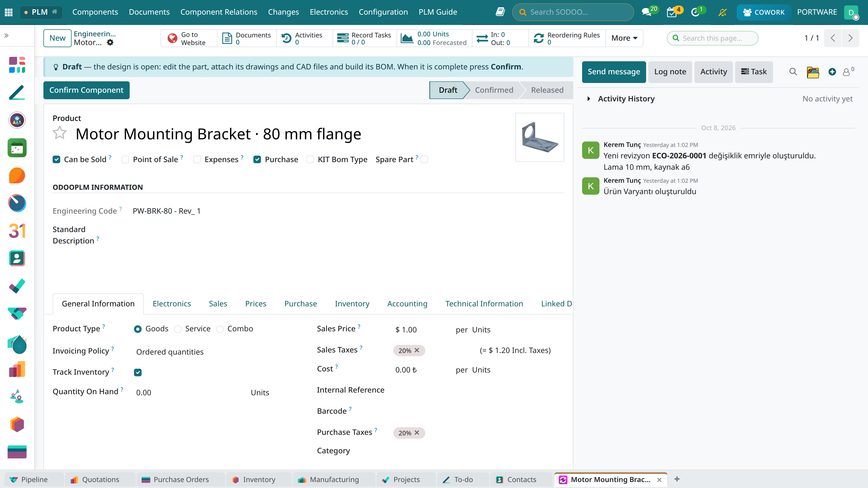Open the gear actions menu beside Motor breadcrumb
This screenshot has width=868, height=488.
(110, 43)
